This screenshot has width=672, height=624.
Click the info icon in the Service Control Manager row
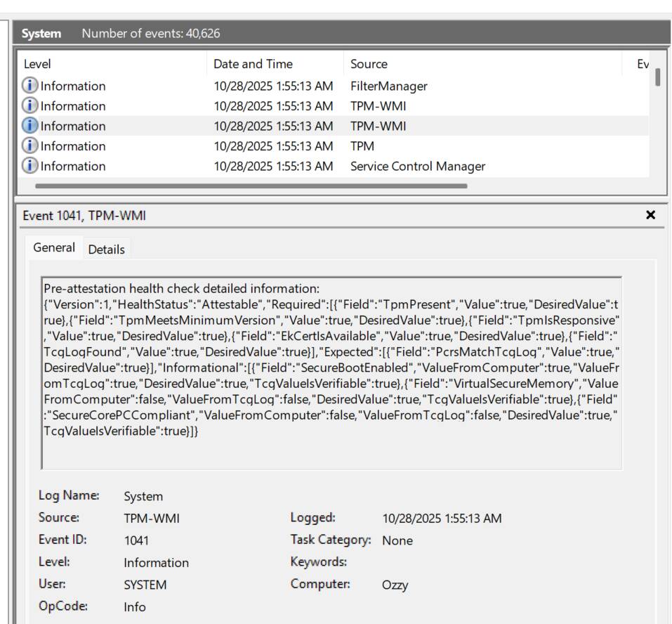click(30, 167)
